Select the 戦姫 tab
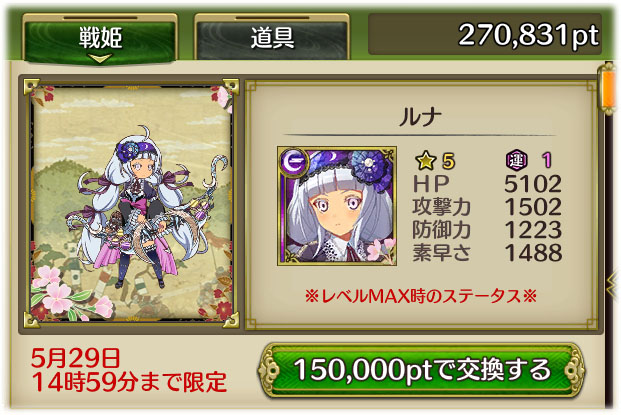This screenshot has width=621, height=415. [100, 39]
